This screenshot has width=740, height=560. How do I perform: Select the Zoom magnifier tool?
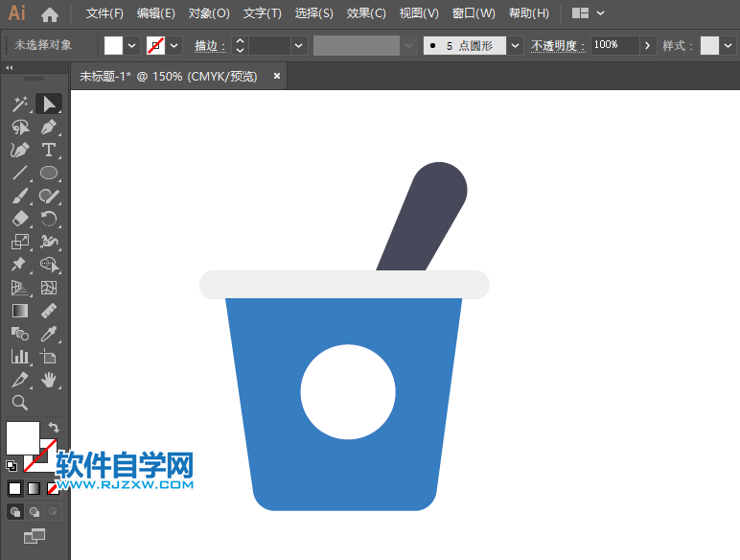coord(20,403)
